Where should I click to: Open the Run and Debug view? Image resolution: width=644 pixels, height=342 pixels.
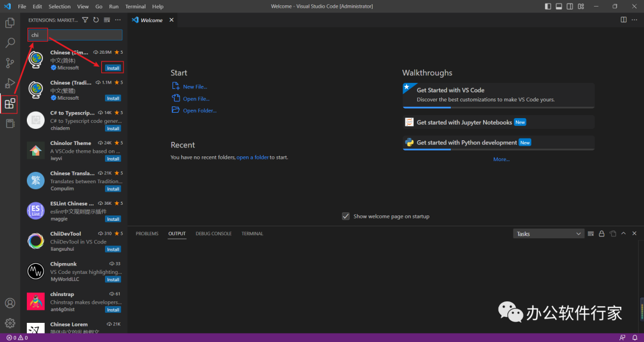coord(10,83)
